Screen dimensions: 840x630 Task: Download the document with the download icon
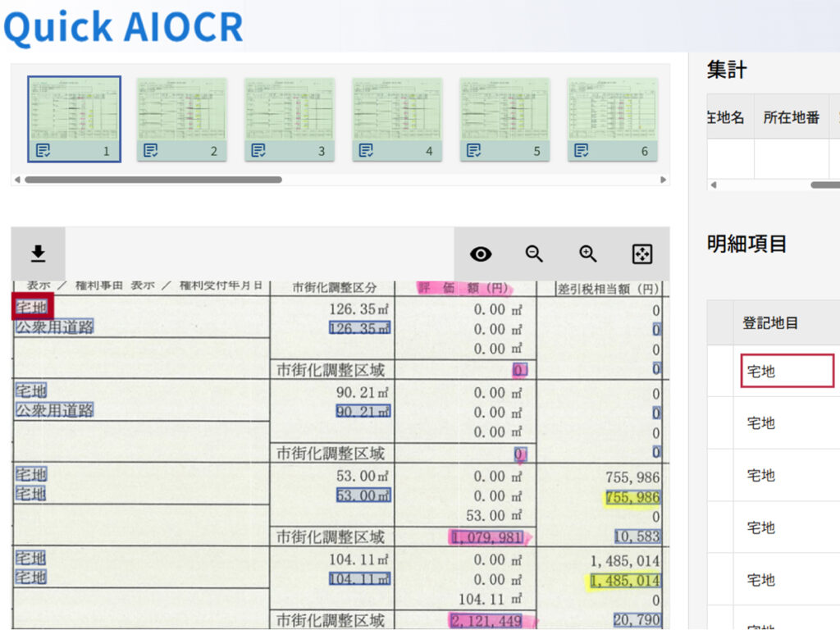tap(38, 253)
